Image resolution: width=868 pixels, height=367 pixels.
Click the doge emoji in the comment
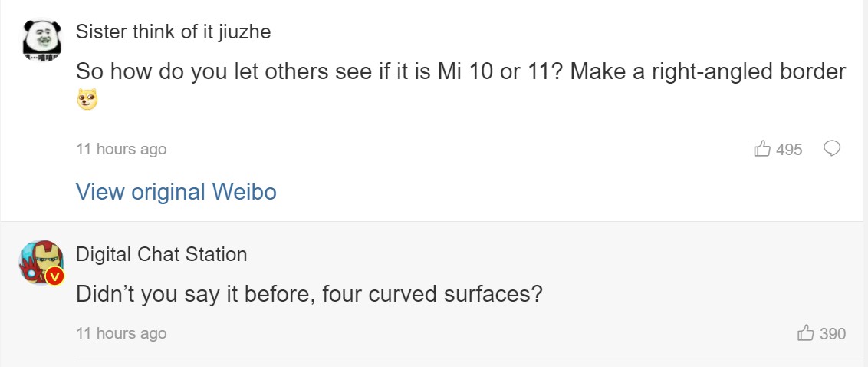click(87, 100)
